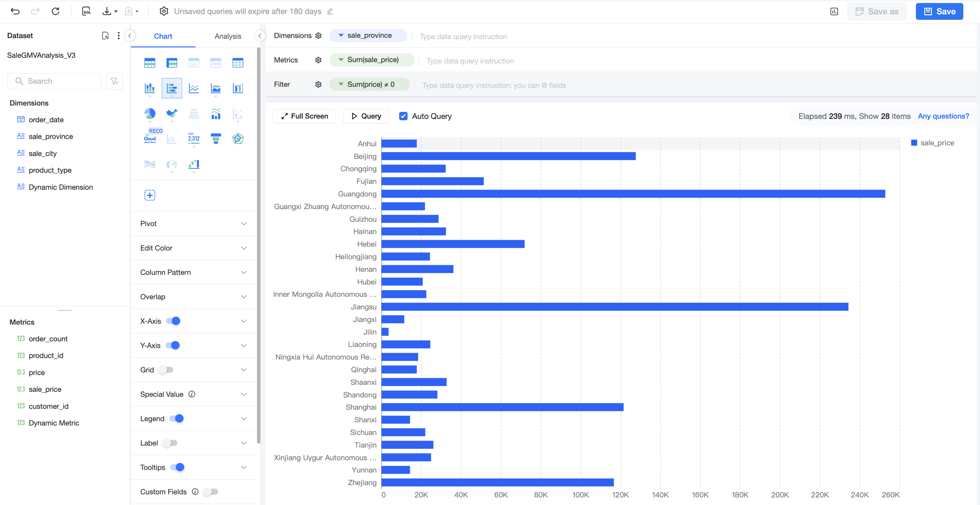The width and height of the screenshot is (980, 505).
Task: Choose the funnel chart icon
Action: click(x=216, y=139)
